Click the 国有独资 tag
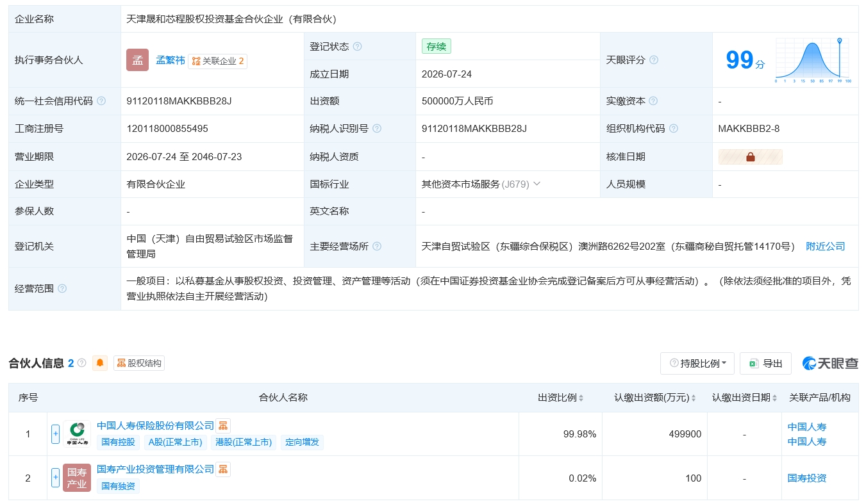 [x=119, y=486]
